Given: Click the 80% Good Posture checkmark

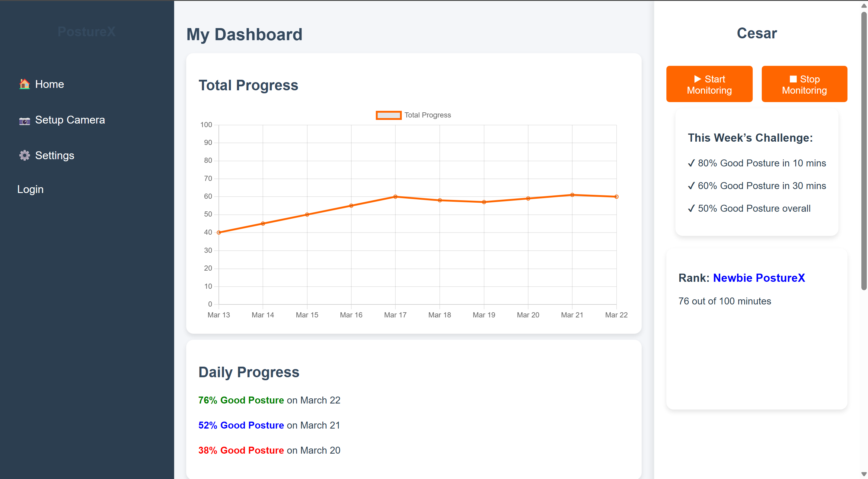Looking at the screenshot, I should (x=691, y=163).
